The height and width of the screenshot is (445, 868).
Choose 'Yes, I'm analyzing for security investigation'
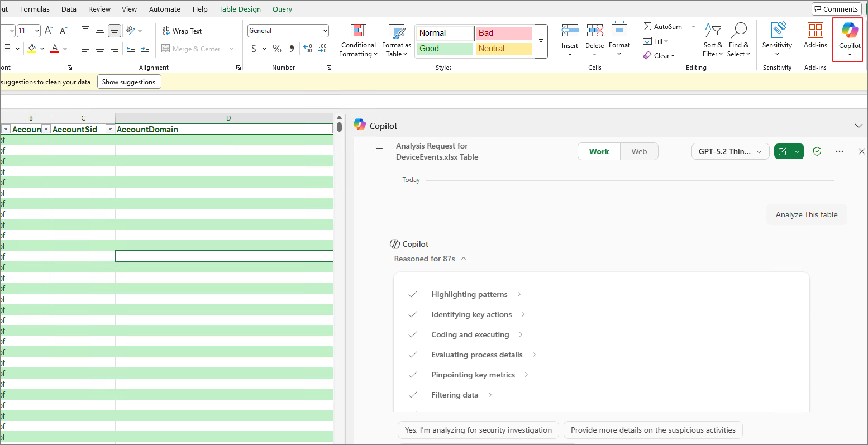coord(478,430)
